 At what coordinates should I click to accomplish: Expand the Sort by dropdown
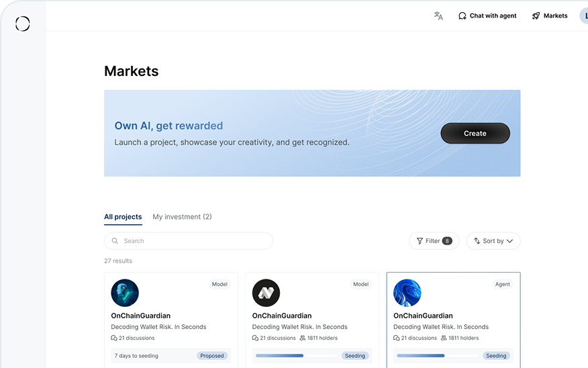click(x=493, y=241)
